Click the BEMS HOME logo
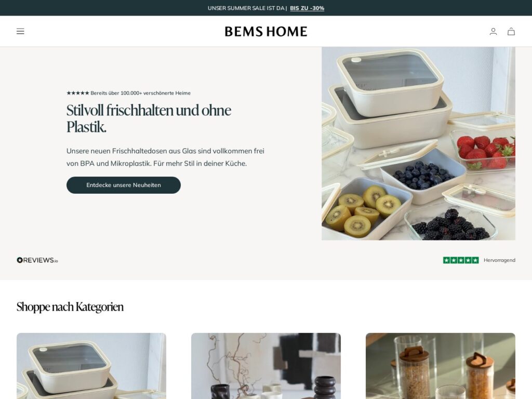Image resolution: width=532 pixels, height=399 pixels. [266, 32]
